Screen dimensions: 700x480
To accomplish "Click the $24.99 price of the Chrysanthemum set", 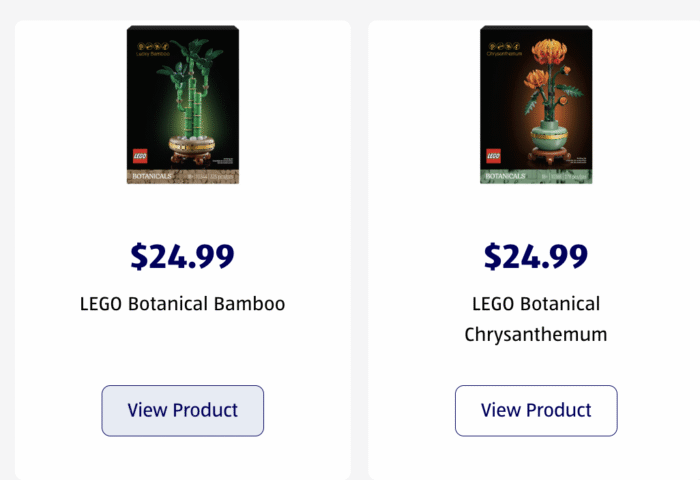I will [535, 256].
